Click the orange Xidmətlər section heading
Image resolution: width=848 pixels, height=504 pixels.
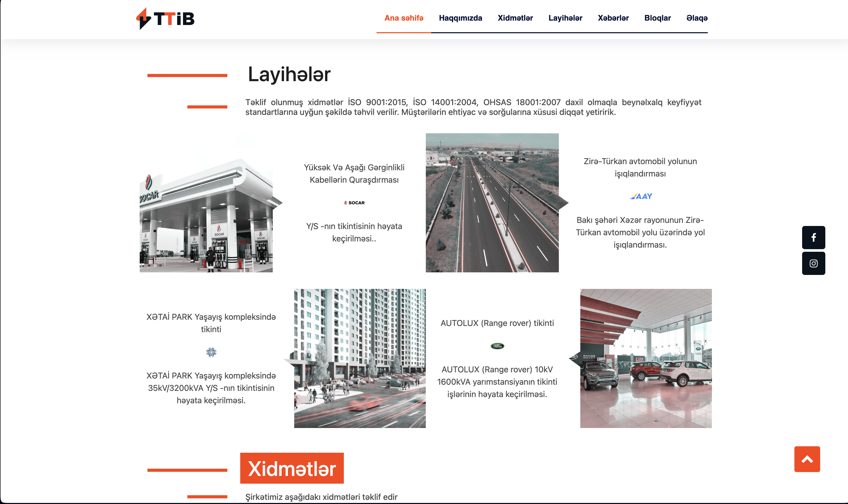(292, 468)
